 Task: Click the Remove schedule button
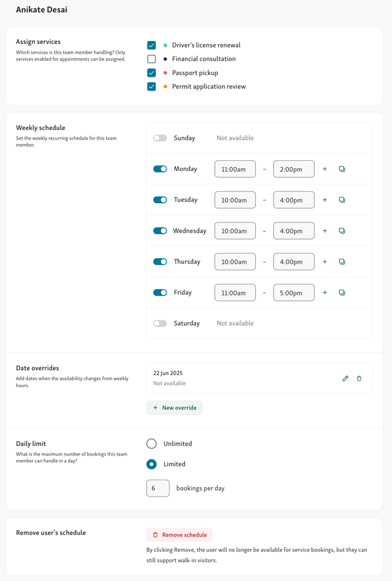click(x=179, y=535)
